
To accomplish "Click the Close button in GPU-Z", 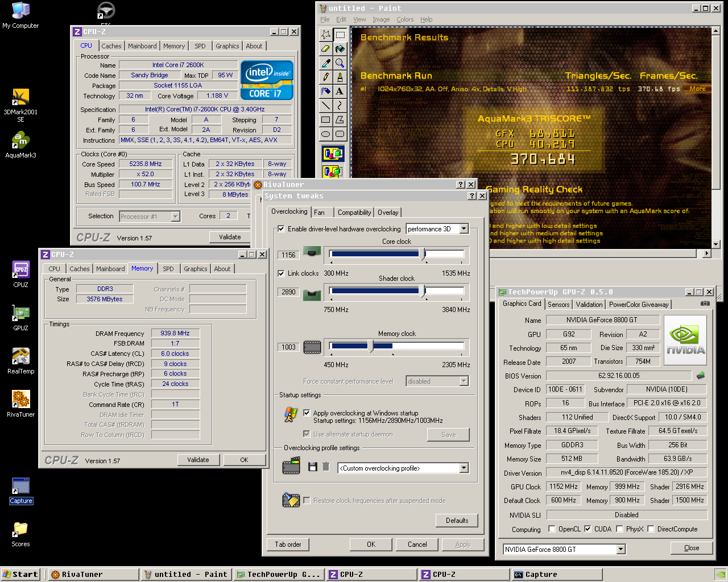I will click(692, 548).
